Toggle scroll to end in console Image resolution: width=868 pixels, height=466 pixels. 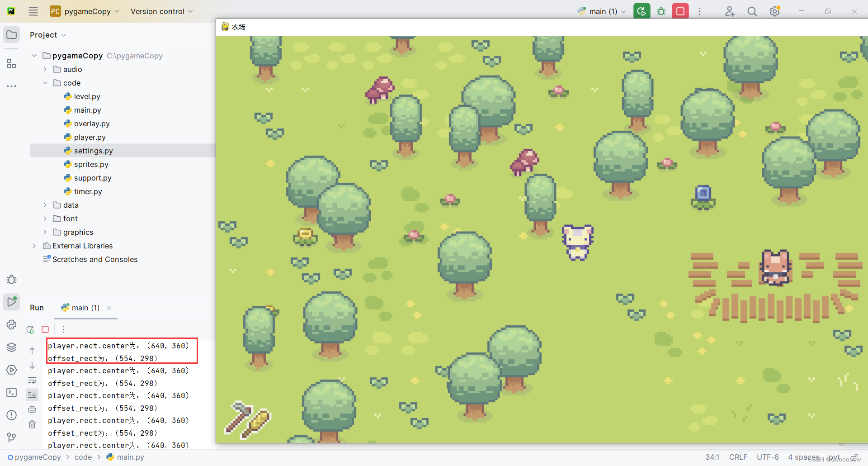32,395
